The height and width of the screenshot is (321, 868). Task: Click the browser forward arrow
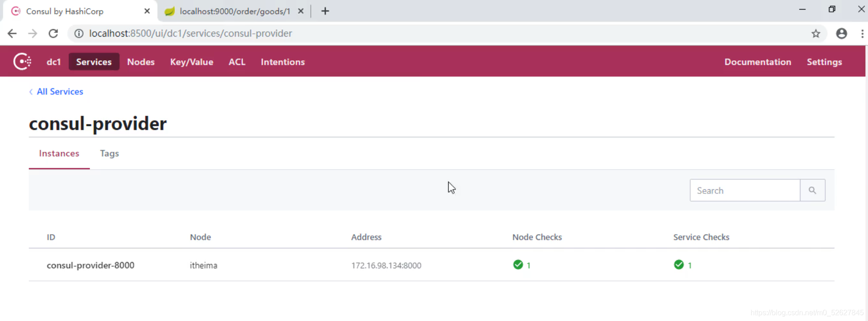32,33
